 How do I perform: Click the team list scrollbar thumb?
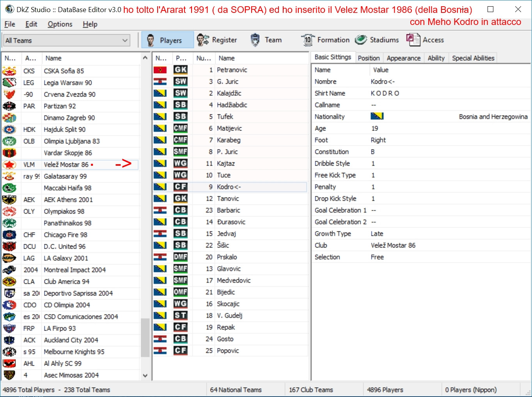145,338
